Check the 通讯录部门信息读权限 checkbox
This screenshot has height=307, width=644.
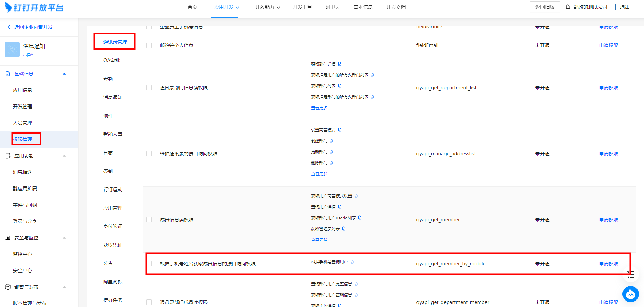(x=149, y=88)
